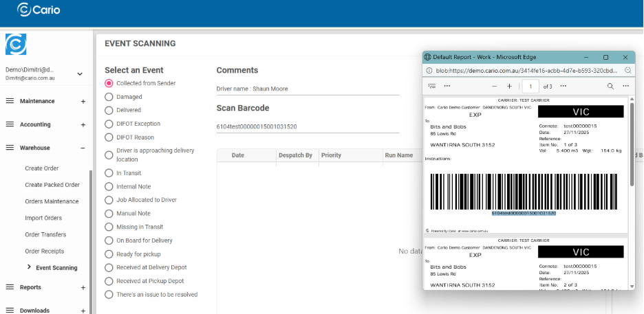
Task: Select the Delivered event option
Action: point(109,110)
